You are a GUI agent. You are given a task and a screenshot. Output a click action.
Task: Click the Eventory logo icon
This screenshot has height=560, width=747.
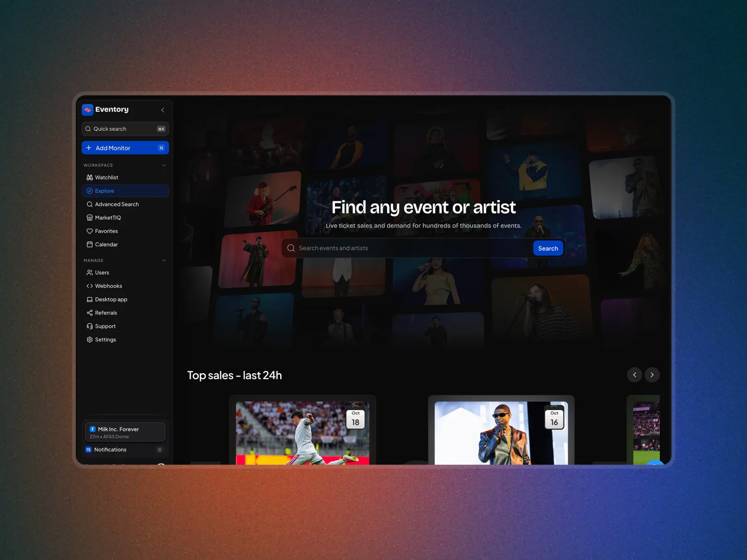tap(88, 110)
